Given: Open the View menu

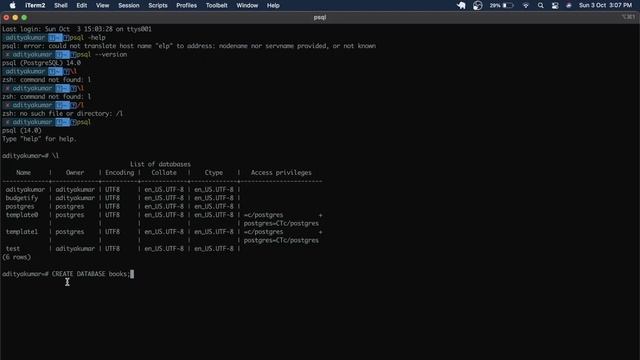Looking at the screenshot, I should (102, 5).
